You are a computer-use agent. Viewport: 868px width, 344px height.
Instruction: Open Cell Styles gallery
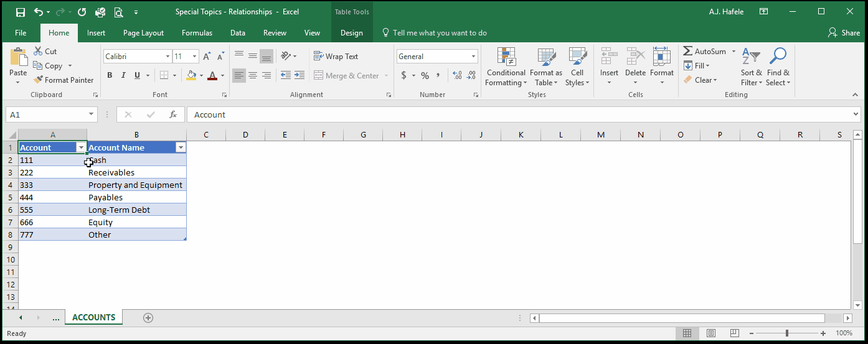(577, 67)
